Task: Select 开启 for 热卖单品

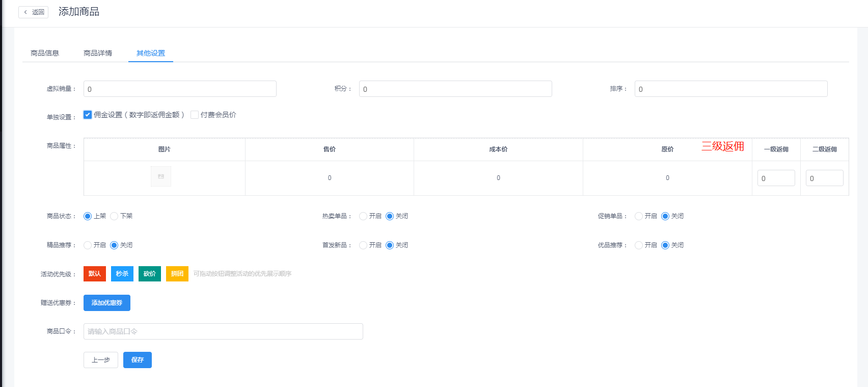Action: tap(363, 216)
